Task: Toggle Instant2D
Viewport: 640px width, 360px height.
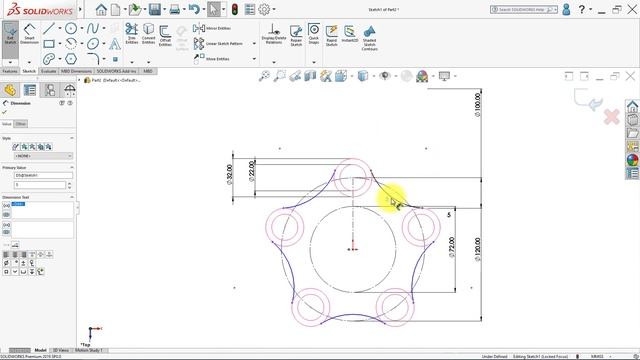Action: (350, 34)
